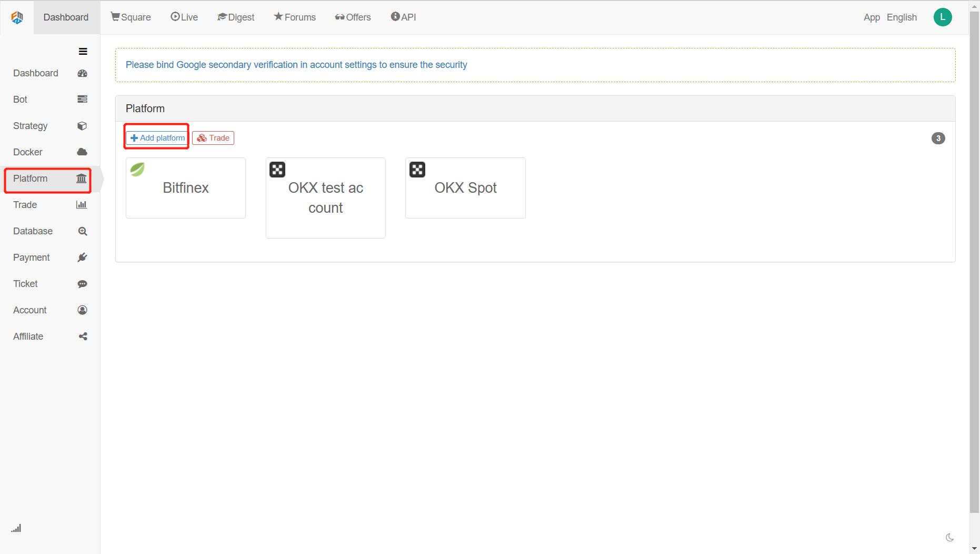Image resolution: width=980 pixels, height=554 pixels.
Task: Open the Digest menu item
Action: (x=236, y=17)
